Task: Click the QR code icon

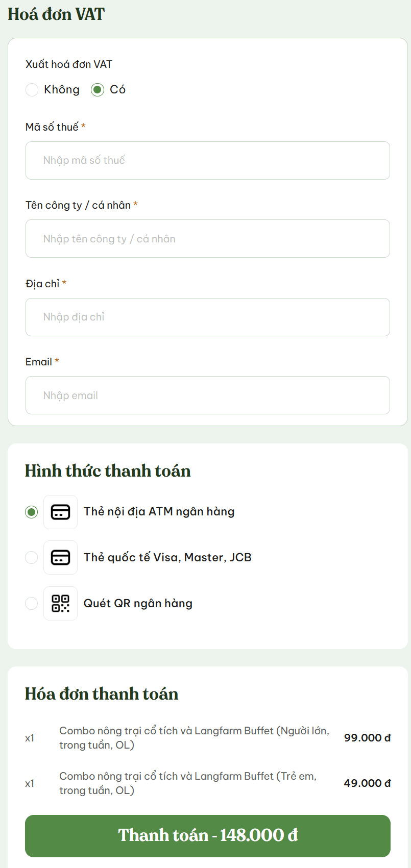Action: [60, 603]
